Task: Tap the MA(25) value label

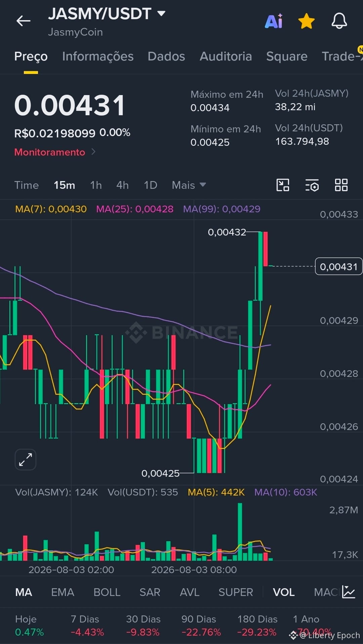Action: coord(135,209)
